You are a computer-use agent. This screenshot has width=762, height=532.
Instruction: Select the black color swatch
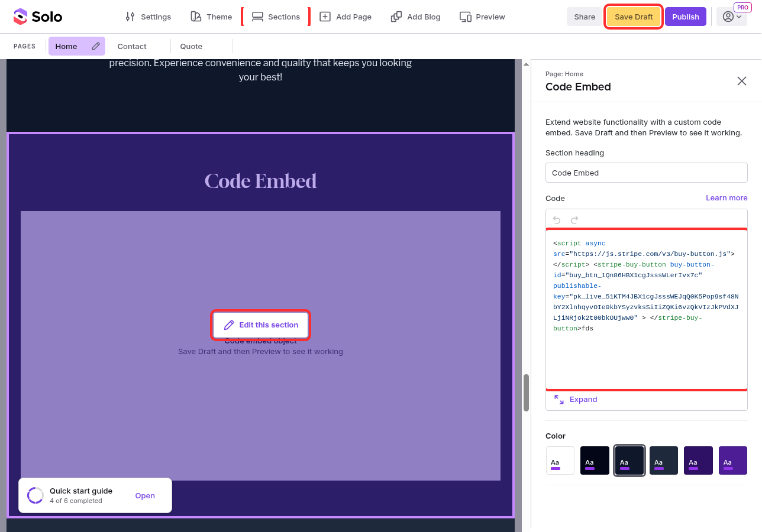click(595, 460)
